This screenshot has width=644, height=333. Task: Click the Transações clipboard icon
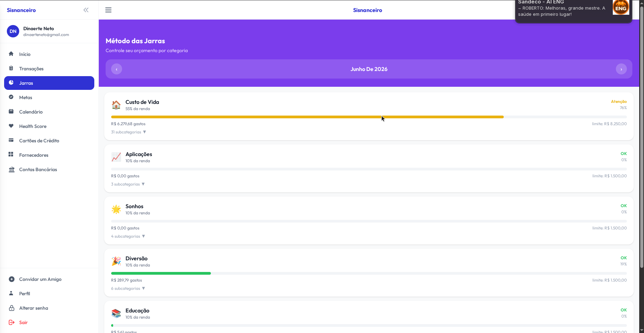click(x=11, y=68)
